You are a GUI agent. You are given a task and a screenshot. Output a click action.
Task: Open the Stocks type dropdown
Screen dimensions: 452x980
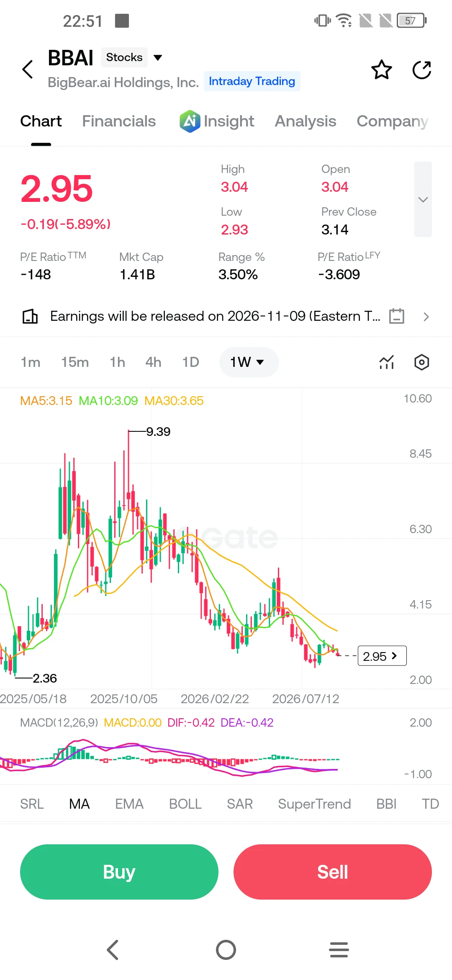(x=132, y=57)
